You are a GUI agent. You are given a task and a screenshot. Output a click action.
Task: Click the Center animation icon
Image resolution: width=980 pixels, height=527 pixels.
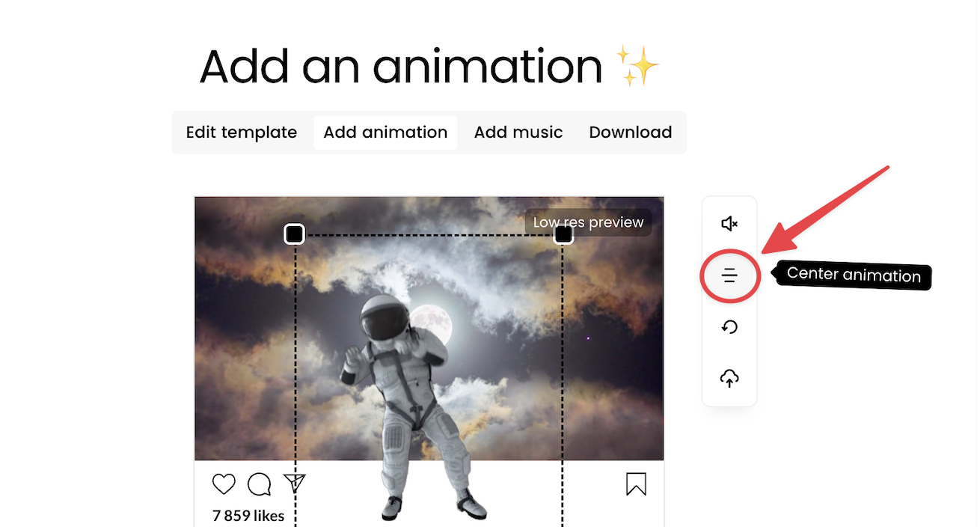729,276
